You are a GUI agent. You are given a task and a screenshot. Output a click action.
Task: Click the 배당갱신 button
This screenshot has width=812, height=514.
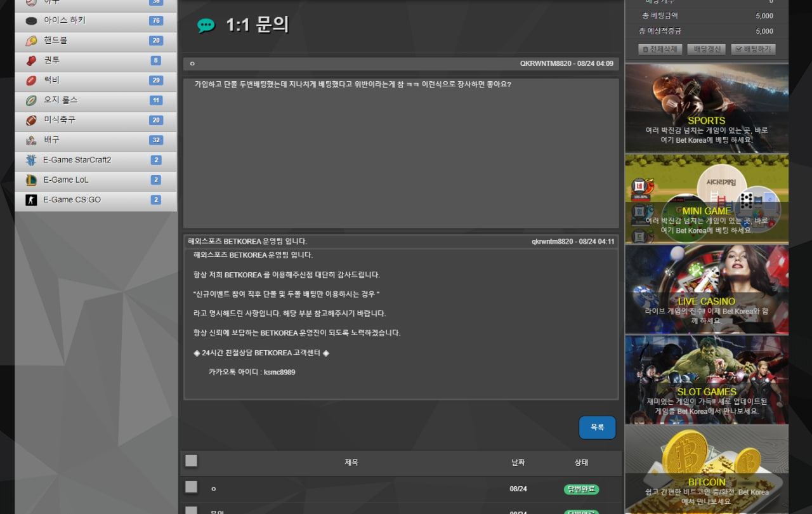pos(706,49)
